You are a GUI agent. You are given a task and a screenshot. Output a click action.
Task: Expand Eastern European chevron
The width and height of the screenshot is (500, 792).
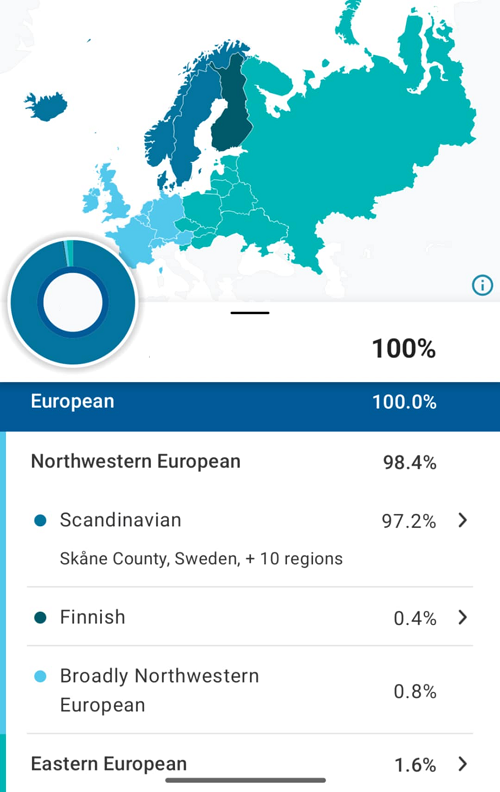point(463,764)
